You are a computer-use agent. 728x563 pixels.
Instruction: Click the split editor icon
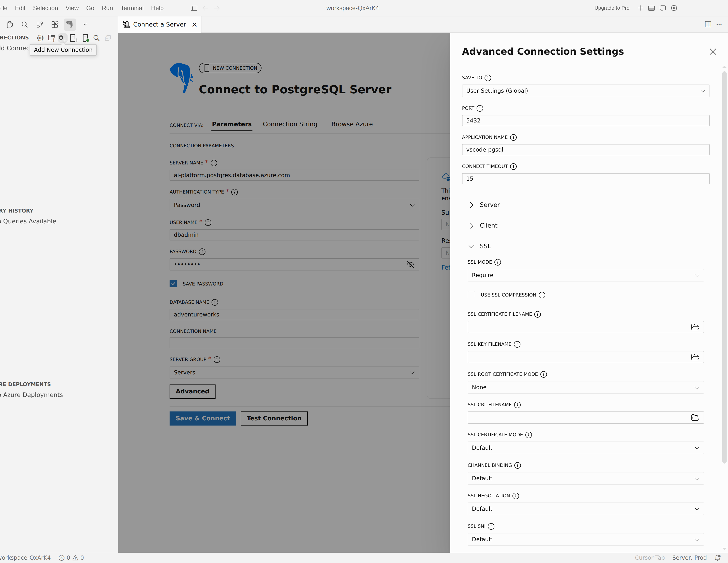click(708, 24)
